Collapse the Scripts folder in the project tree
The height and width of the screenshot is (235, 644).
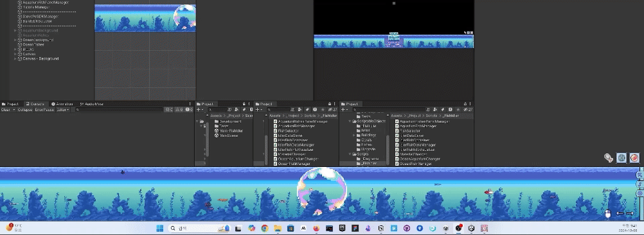pyautogui.click(x=350, y=154)
